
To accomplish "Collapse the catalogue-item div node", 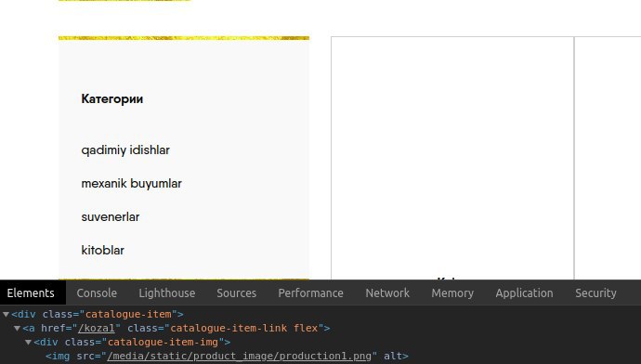I will (x=6, y=315).
